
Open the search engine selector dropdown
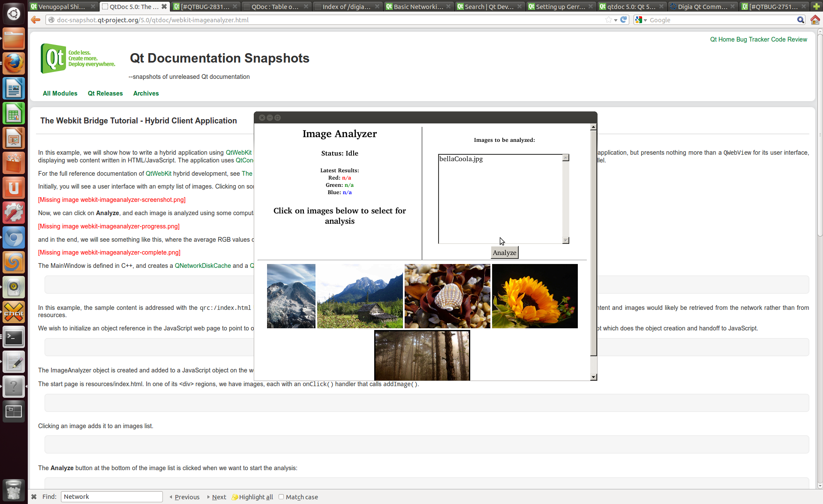tap(641, 20)
